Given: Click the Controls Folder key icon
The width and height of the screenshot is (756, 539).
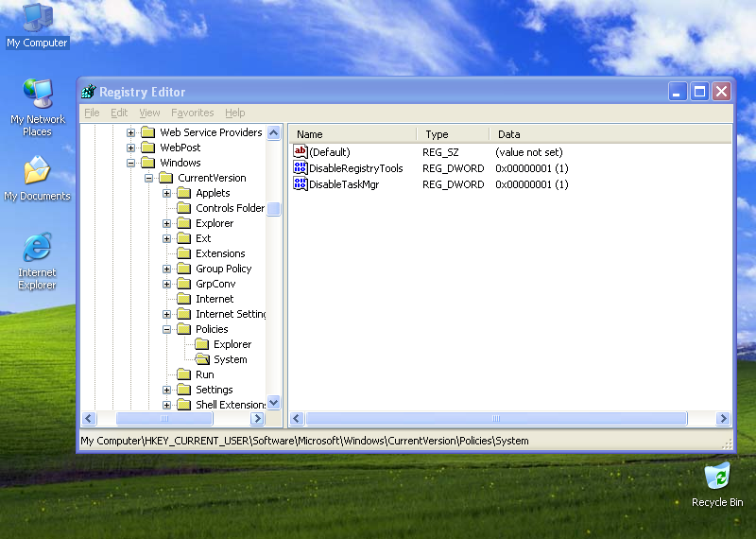Looking at the screenshot, I should [183, 208].
